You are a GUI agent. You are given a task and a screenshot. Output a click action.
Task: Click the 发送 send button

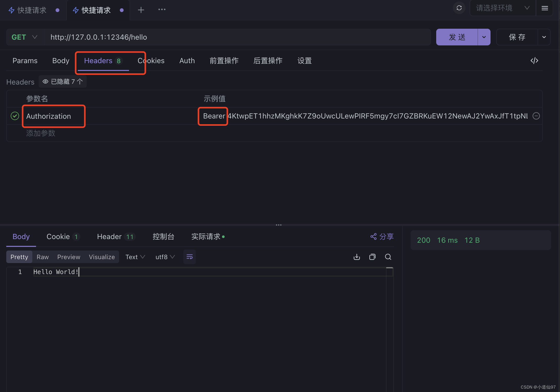coord(457,37)
